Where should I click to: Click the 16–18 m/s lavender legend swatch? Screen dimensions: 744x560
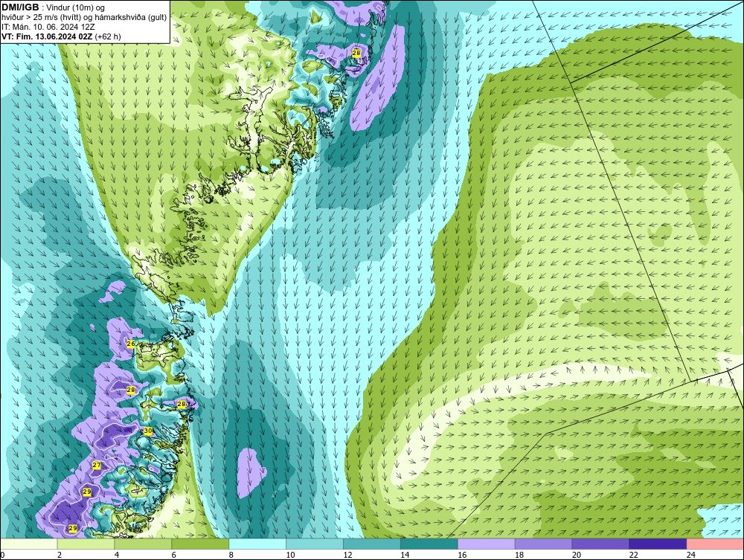tap(487, 544)
